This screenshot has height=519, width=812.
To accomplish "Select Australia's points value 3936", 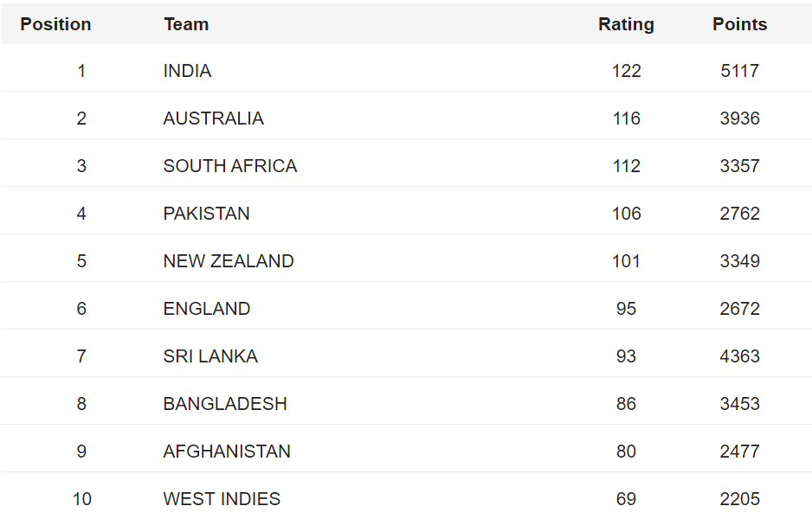I will (x=739, y=119).
